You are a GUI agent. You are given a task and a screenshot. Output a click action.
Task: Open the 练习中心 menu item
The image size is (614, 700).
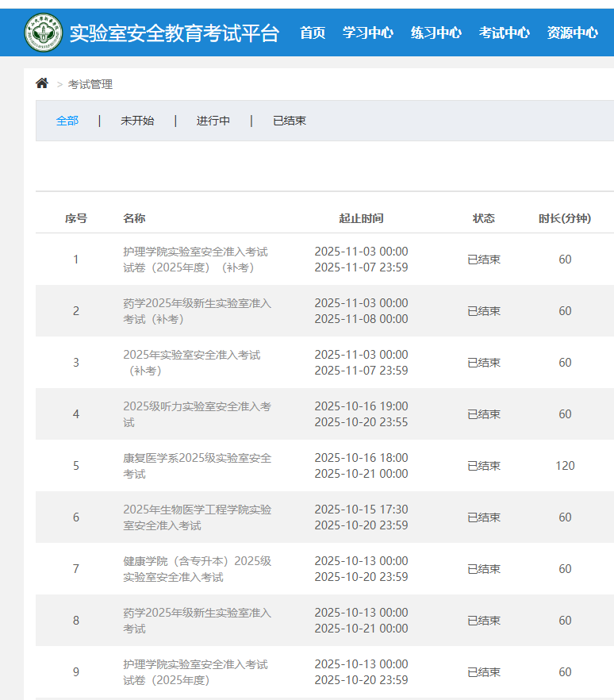(x=436, y=33)
